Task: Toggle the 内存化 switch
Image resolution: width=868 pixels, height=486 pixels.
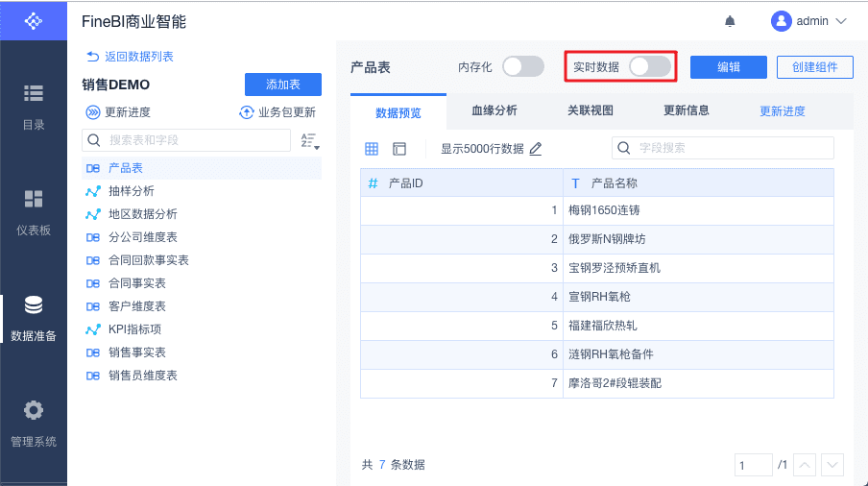Action: click(x=522, y=66)
